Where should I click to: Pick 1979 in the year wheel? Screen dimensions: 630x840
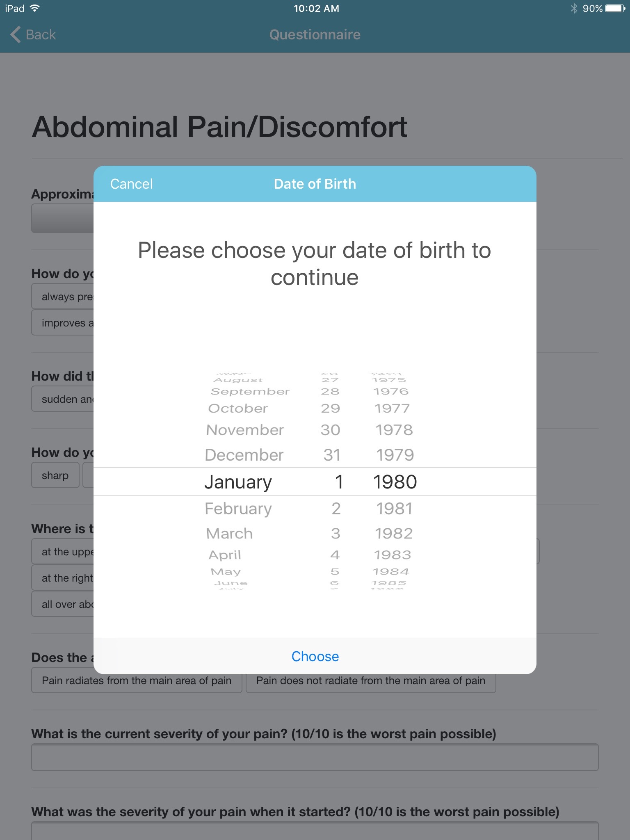(x=395, y=455)
